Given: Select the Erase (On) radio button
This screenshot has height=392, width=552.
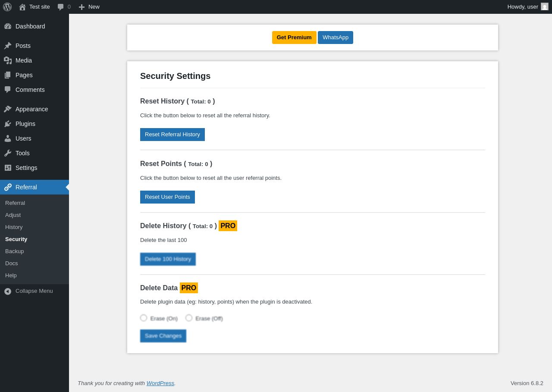Looking at the screenshot, I should (x=144, y=318).
